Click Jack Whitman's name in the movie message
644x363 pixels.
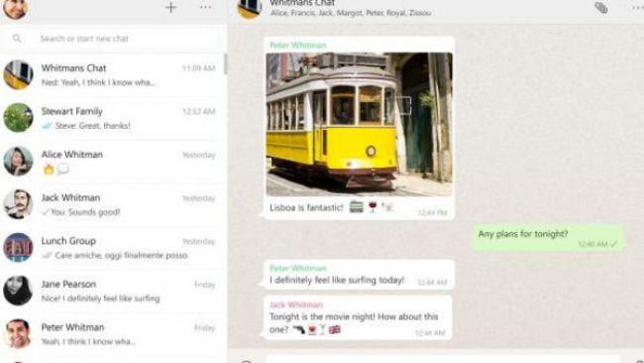click(295, 304)
